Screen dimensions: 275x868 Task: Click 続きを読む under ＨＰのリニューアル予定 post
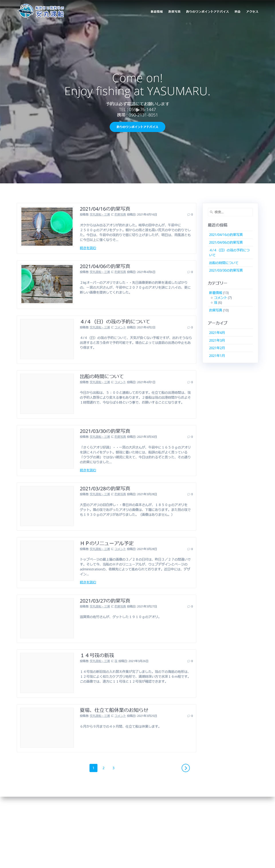pos(88,582)
